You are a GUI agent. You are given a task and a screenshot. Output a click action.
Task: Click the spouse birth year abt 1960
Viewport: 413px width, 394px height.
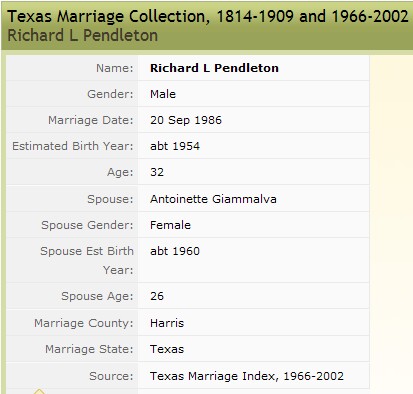175,251
